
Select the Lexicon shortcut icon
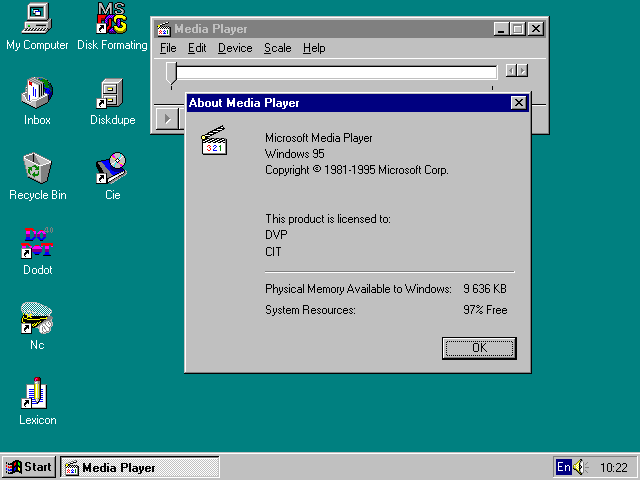coord(37,394)
